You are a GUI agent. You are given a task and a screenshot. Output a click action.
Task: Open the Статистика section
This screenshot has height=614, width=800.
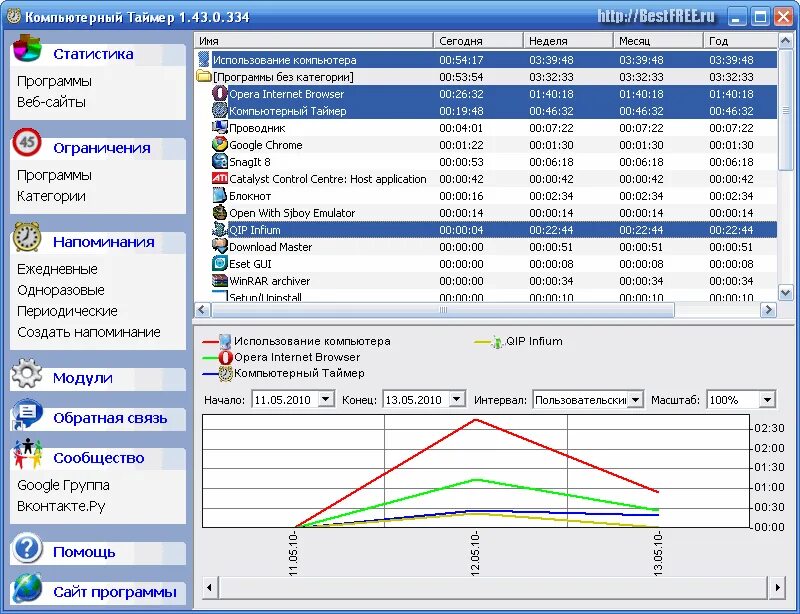(x=93, y=54)
